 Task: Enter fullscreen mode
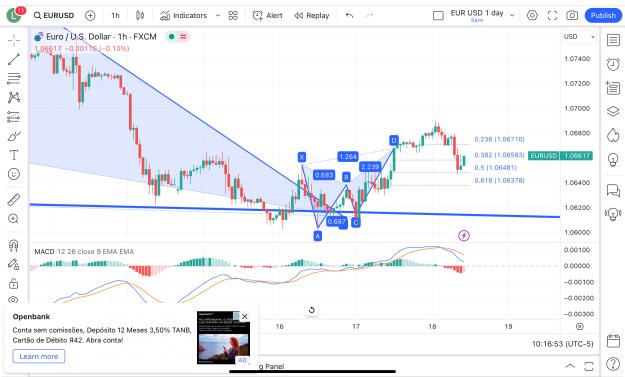[552, 16]
